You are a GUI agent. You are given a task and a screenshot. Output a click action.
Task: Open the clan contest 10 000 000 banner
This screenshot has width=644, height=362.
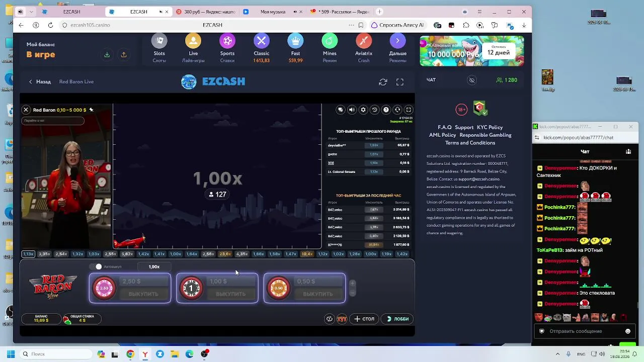point(472,51)
